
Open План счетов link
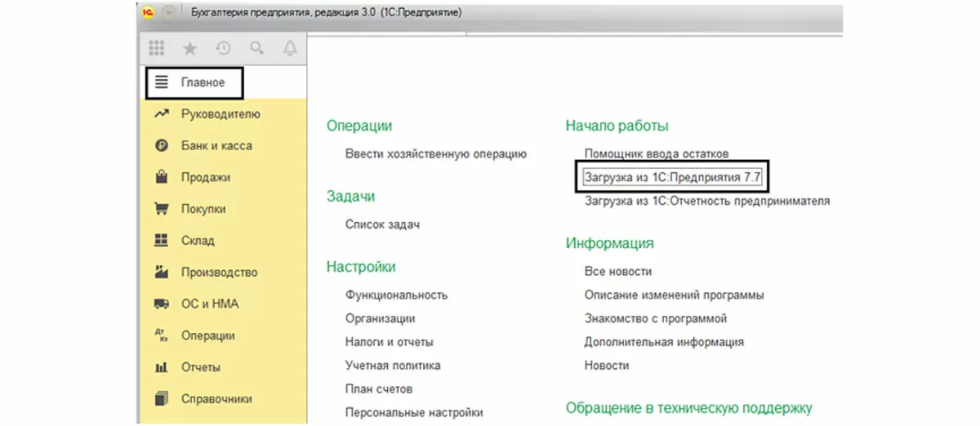point(379,389)
